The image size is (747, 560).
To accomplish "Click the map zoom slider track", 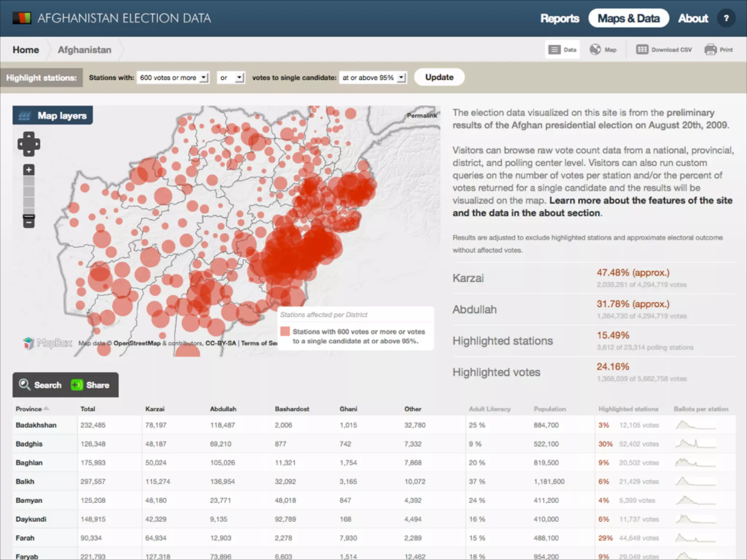I will 29,195.
